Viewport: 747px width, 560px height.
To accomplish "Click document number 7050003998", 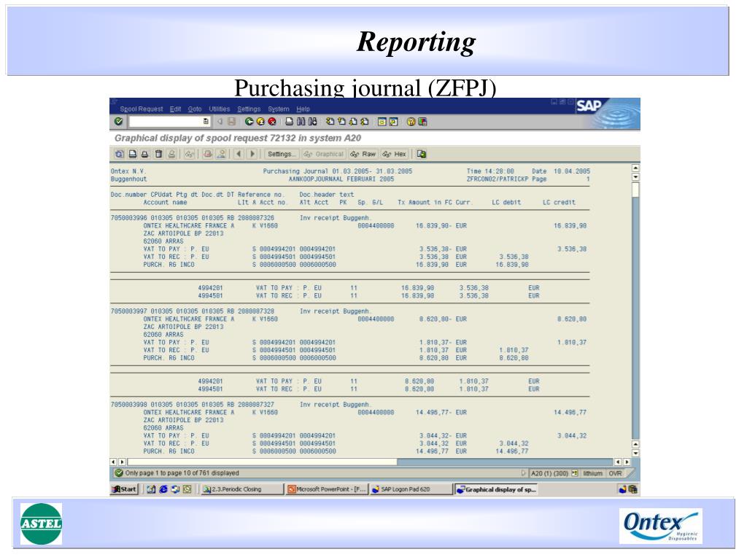I will 128,404.
